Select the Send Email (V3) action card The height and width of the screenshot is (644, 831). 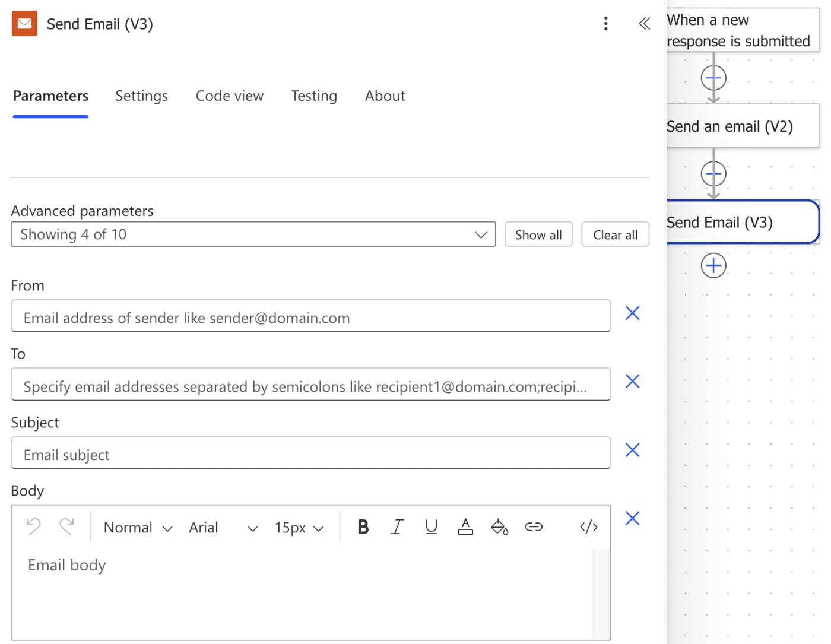[743, 223]
